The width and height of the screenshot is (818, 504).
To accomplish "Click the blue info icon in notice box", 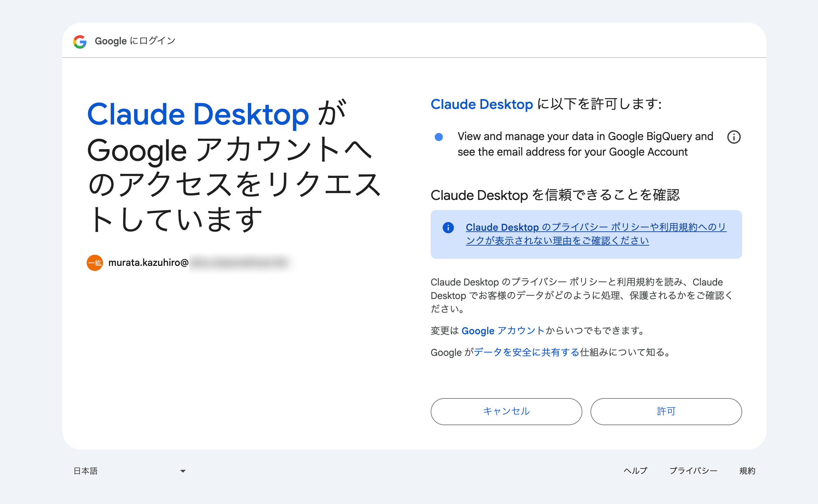I will tap(448, 228).
